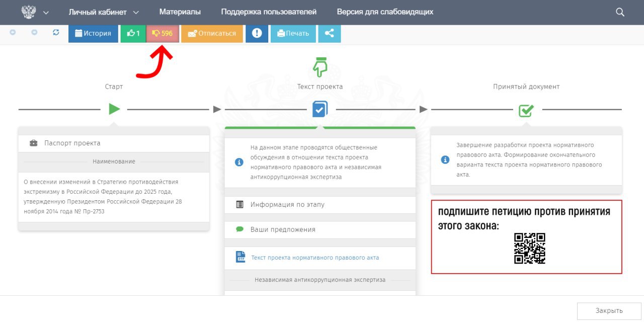Open Личный кабинет menu
Image resolution: width=644 pixels, height=326 pixels.
pos(104,12)
